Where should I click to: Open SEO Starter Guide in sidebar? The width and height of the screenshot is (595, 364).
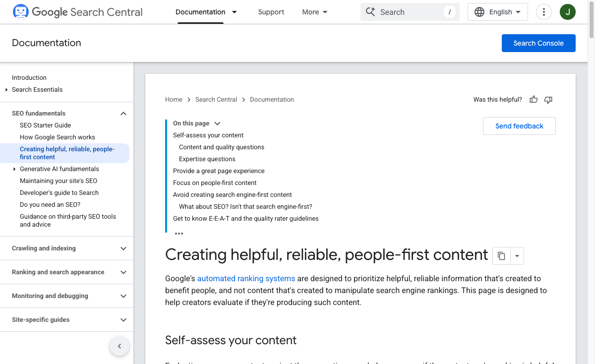(x=45, y=125)
